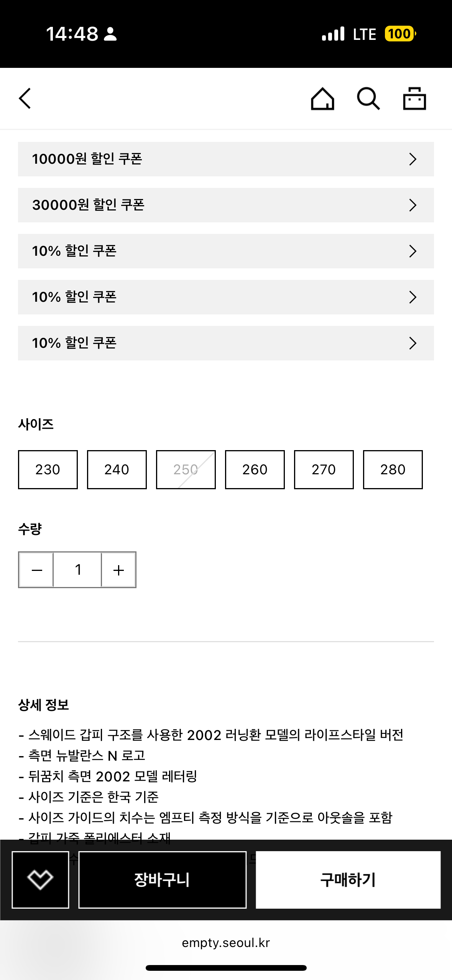Decrease quantity with the minus icon
The height and width of the screenshot is (980, 452).
tap(37, 570)
